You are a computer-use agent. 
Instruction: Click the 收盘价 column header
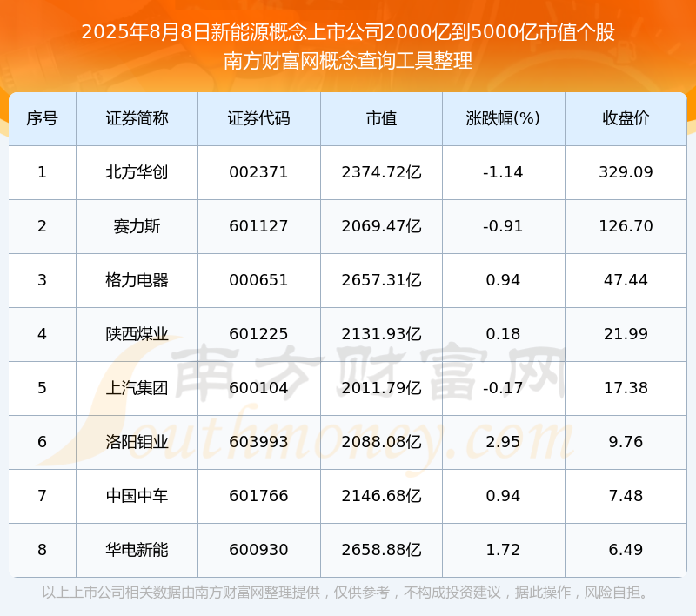(x=626, y=118)
